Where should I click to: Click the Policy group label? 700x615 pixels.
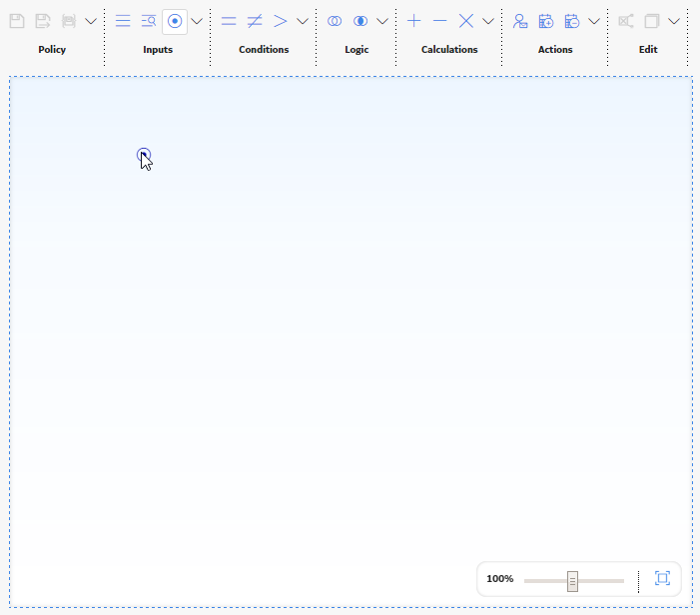point(52,50)
